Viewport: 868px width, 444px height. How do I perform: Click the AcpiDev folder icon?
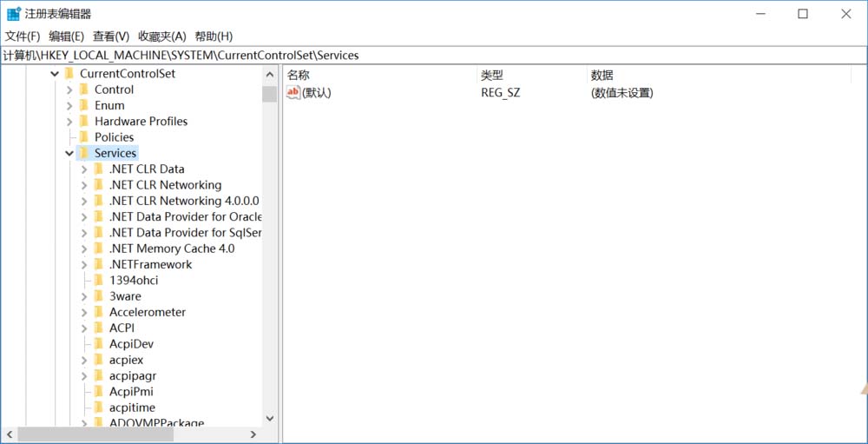click(x=99, y=344)
